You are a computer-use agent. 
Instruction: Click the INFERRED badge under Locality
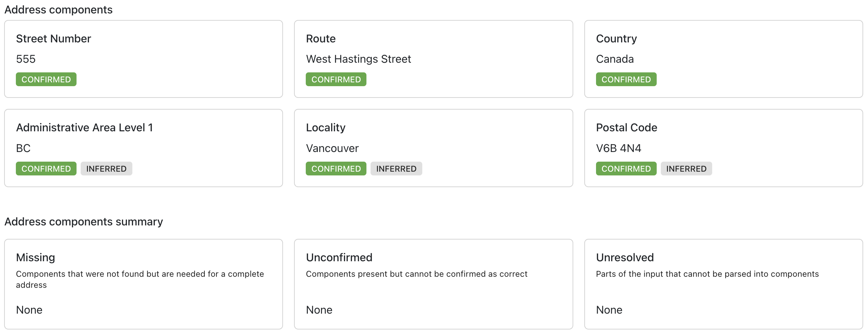click(x=396, y=169)
